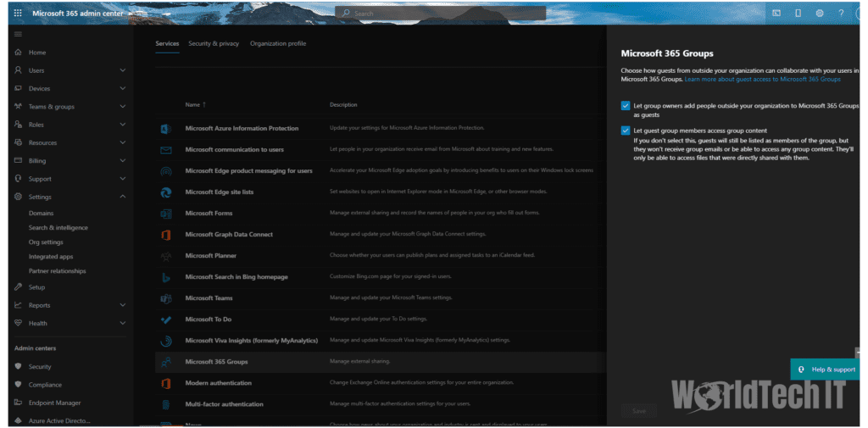Viewport: 868px width, 428px height.
Task: Click the mobile device icon in header
Action: coord(798,14)
